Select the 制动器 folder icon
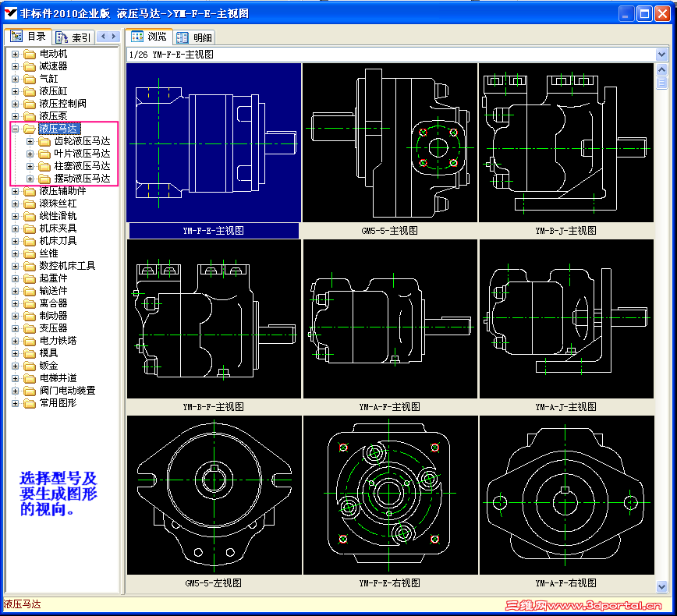 (x=30, y=317)
